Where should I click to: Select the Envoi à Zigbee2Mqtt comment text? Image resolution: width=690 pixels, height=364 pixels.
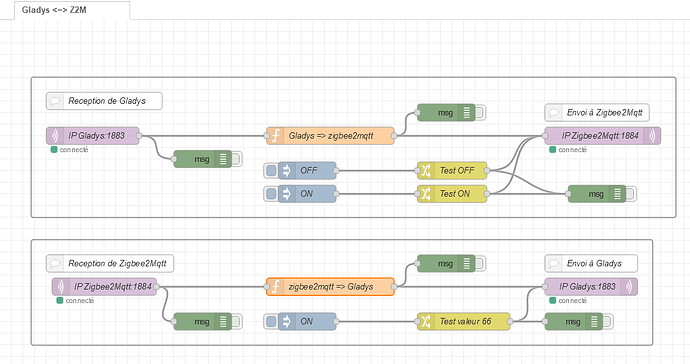[605, 113]
